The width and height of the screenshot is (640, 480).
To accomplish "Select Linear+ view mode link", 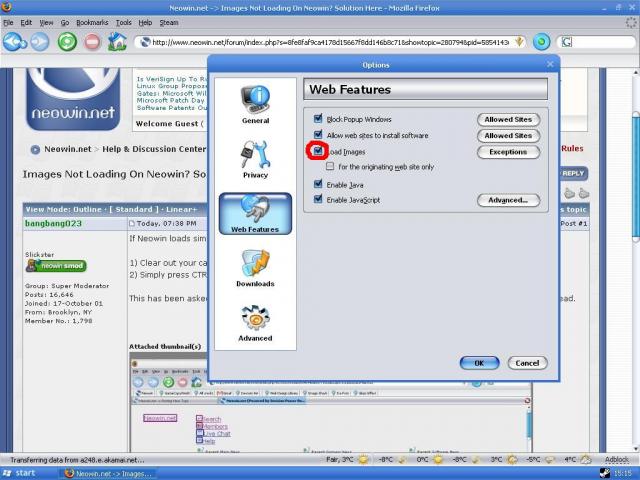I will coord(182,209).
